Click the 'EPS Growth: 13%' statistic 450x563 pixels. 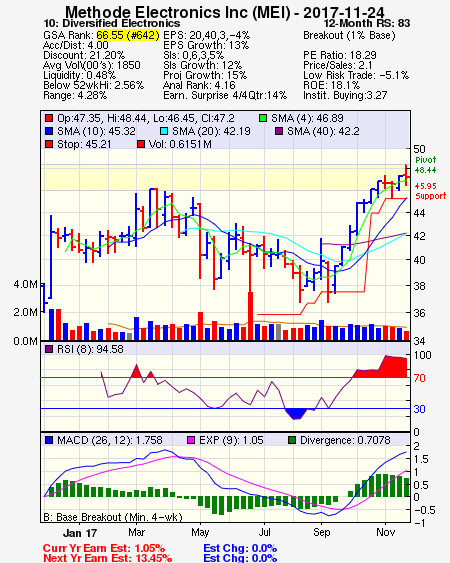pos(206,45)
